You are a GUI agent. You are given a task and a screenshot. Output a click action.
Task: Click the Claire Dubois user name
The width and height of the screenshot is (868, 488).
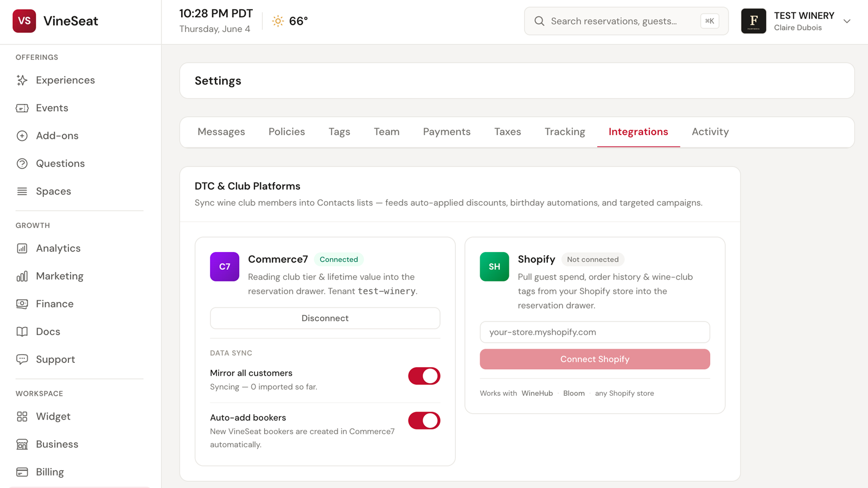click(797, 28)
